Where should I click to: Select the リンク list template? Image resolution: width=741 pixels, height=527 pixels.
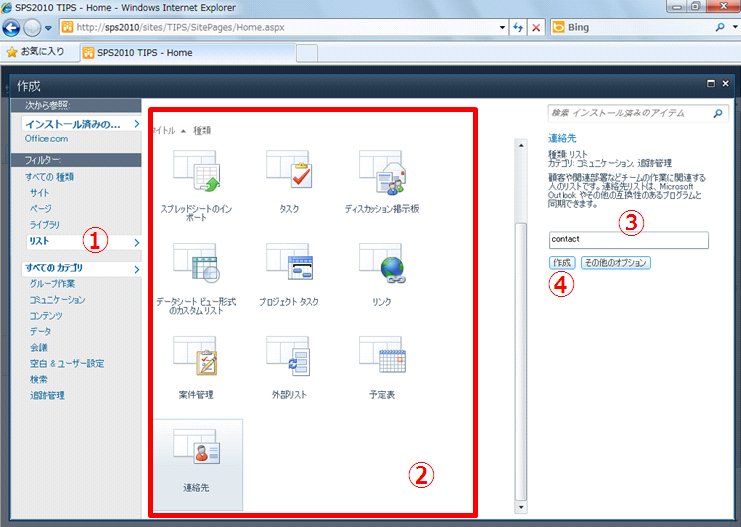click(382, 275)
